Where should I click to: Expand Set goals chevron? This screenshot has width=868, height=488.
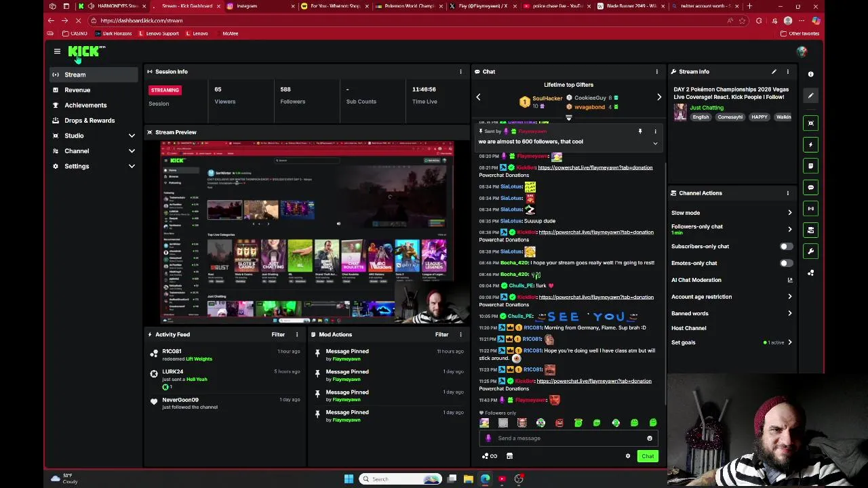coord(790,342)
